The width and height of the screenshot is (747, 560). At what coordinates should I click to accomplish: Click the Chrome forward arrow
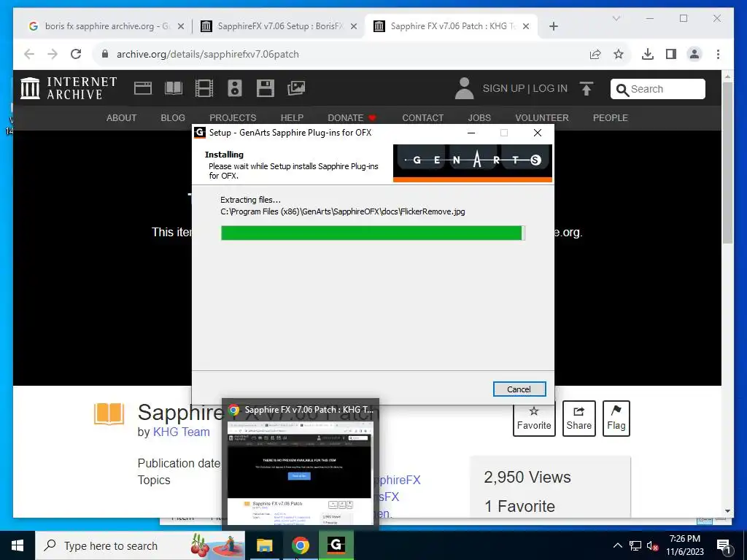click(53, 54)
